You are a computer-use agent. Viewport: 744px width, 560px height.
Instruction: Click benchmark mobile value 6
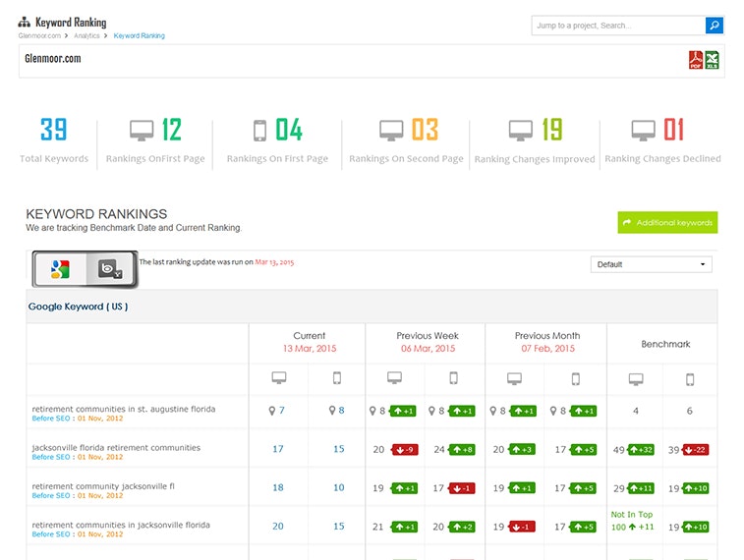pyautogui.click(x=689, y=411)
